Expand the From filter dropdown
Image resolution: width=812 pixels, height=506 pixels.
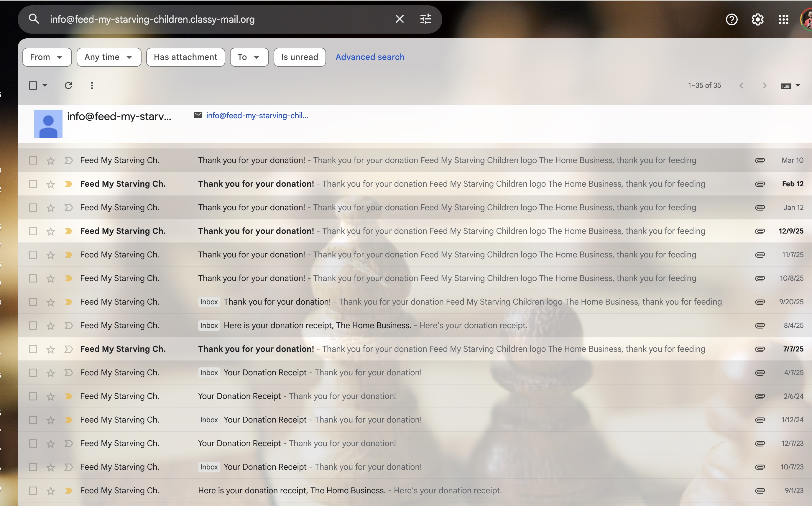(x=47, y=57)
